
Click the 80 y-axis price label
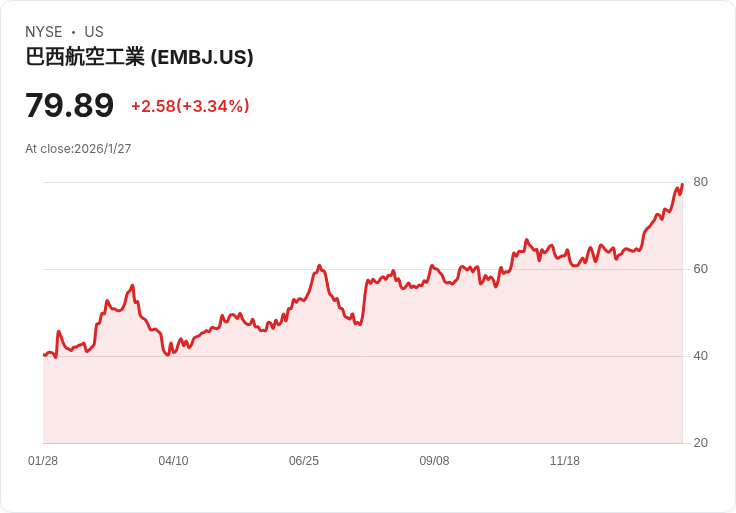pyautogui.click(x=700, y=182)
